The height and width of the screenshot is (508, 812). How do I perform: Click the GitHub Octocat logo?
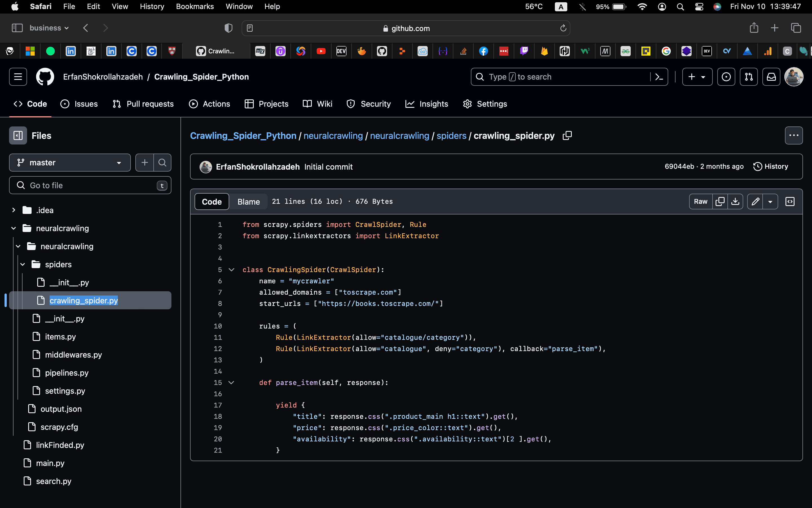(x=45, y=77)
